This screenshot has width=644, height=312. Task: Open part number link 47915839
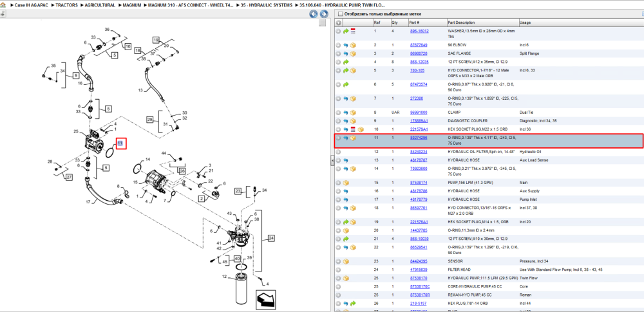419,270
